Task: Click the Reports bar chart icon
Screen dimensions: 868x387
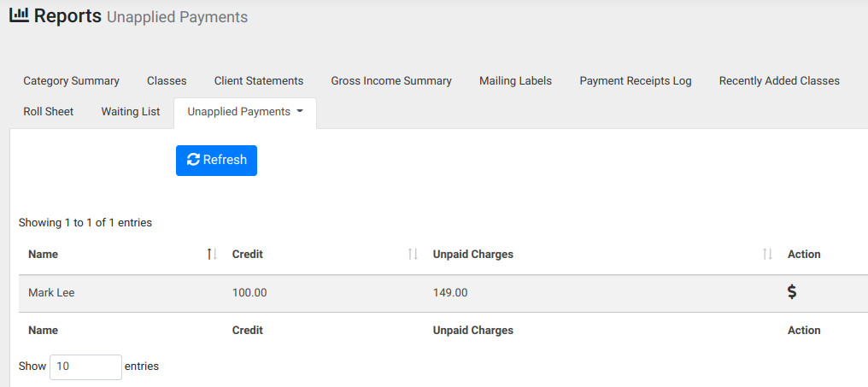Action: tap(19, 15)
